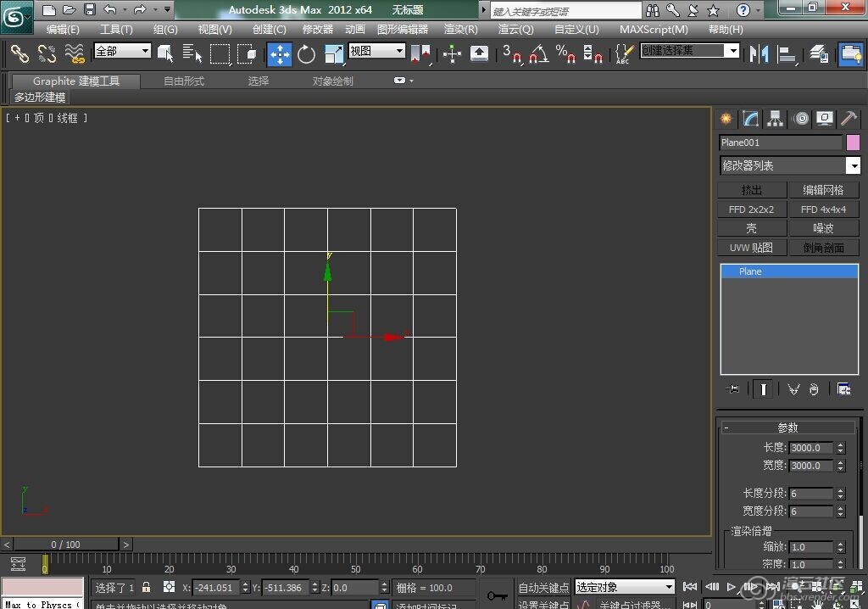Toggle the Graphite Modeling ribbon display
The width and height of the screenshot is (868, 609).
(x=850, y=53)
